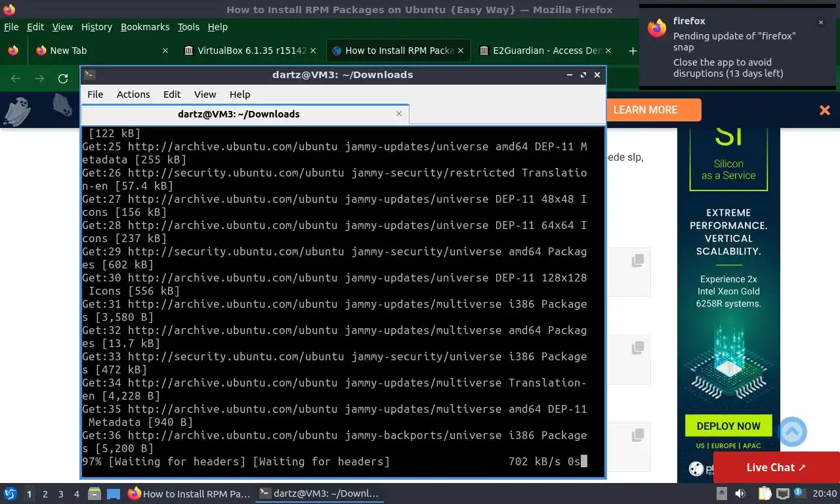This screenshot has width=840, height=504.
Task: Open the terminal Actions menu
Action: tap(133, 94)
